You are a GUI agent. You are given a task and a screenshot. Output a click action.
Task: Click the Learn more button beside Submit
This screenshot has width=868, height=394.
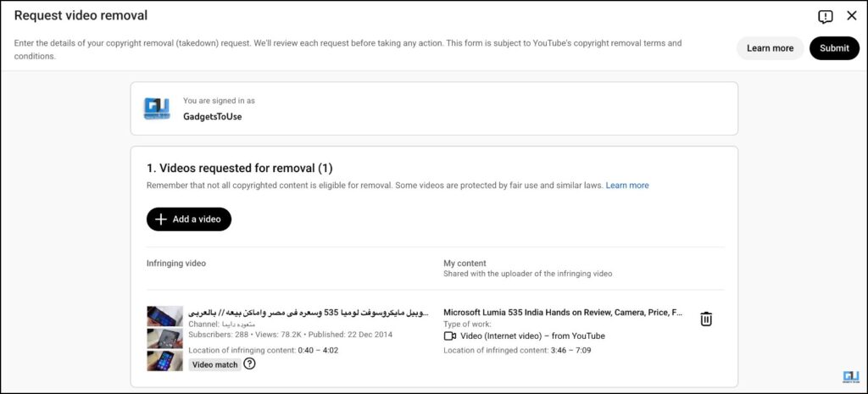click(770, 48)
